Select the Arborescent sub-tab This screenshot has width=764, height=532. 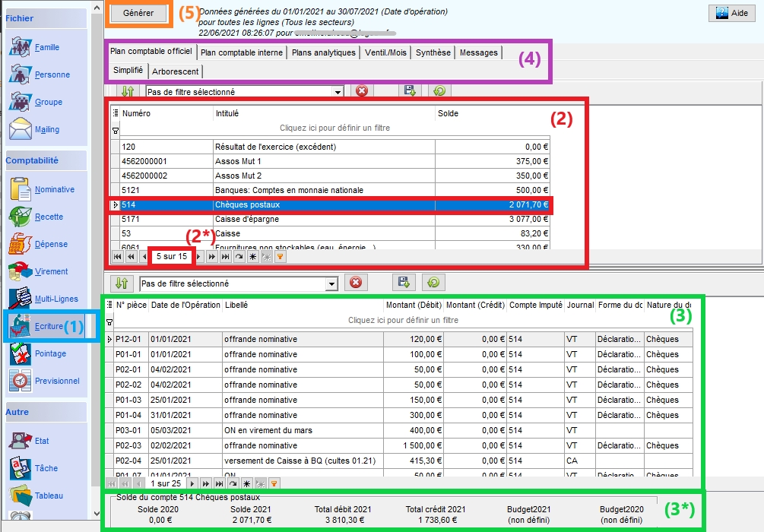click(176, 71)
